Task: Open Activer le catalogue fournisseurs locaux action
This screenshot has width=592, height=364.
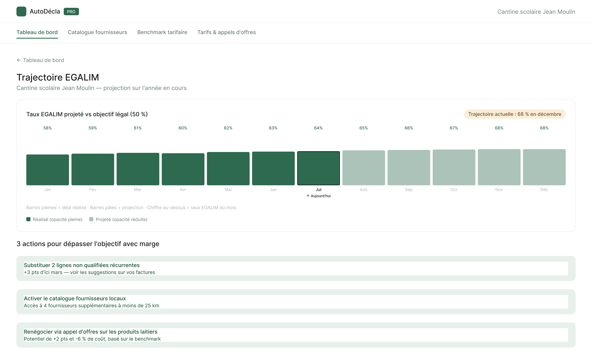Action: [296, 302]
